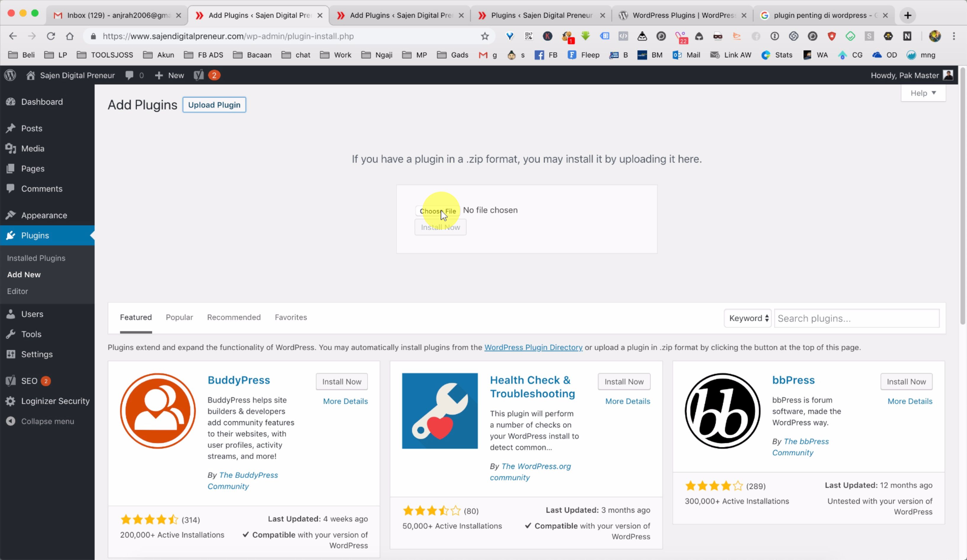Open the Keyword search type dropdown
The height and width of the screenshot is (560, 967).
pyautogui.click(x=748, y=318)
